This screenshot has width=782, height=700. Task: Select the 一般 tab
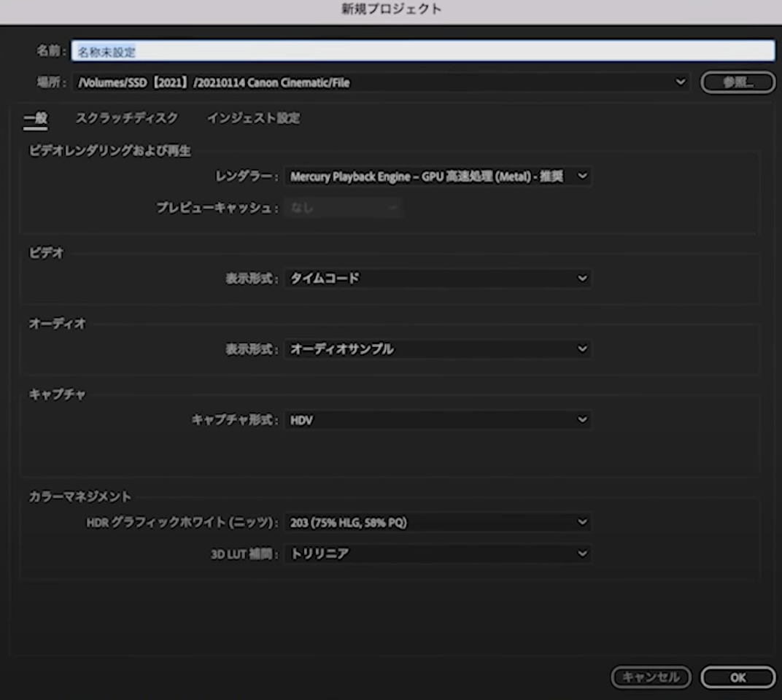(x=35, y=118)
